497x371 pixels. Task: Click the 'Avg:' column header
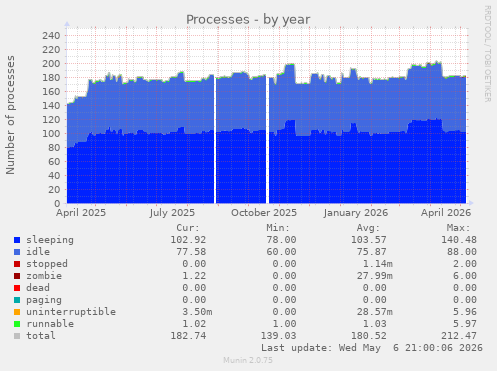click(x=368, y=228)
